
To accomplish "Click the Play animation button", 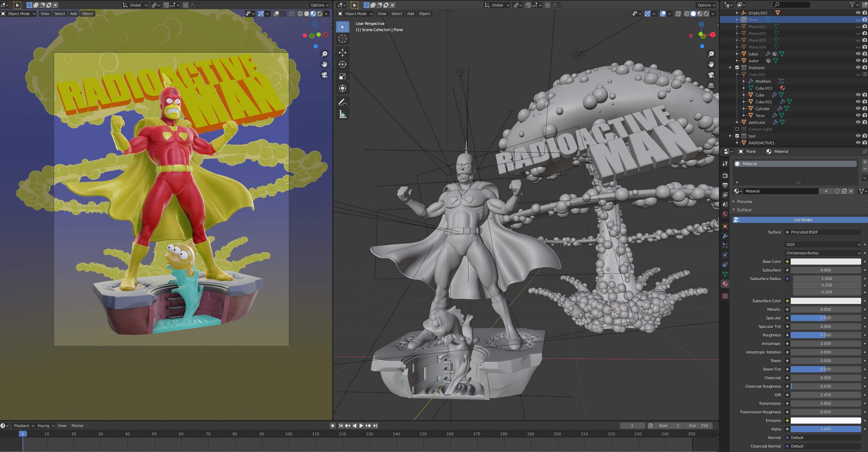I will click(361, 426).
